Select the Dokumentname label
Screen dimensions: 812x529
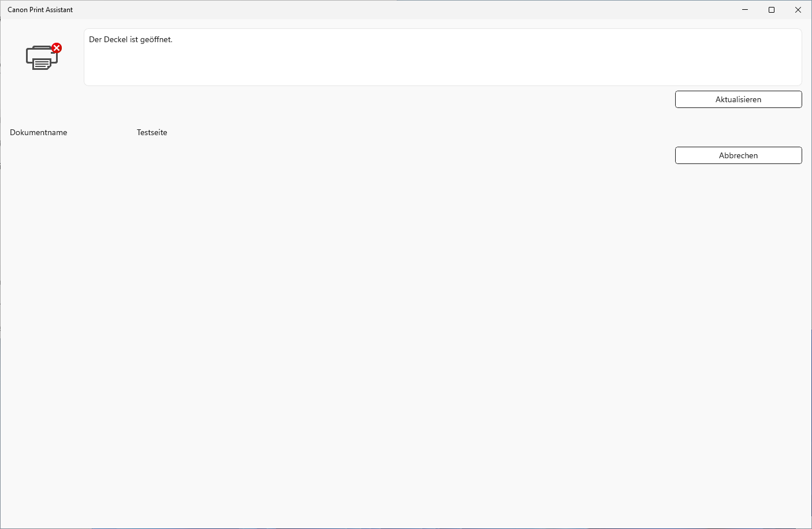[x=39, y=132]
